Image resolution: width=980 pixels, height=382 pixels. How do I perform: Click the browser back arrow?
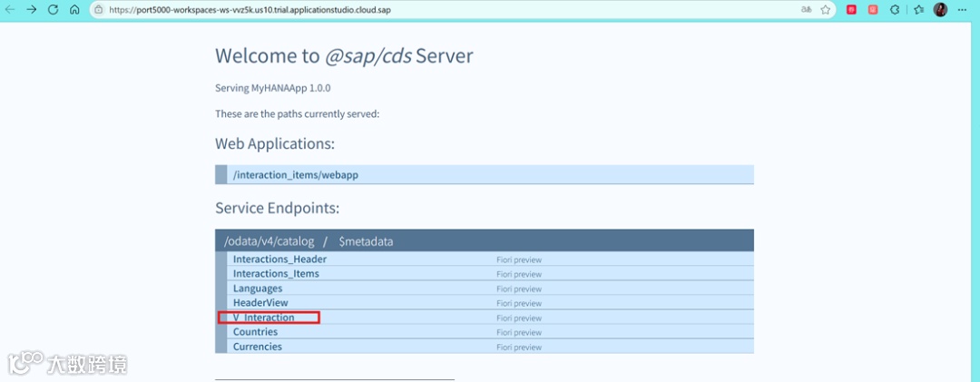(11, 10)
